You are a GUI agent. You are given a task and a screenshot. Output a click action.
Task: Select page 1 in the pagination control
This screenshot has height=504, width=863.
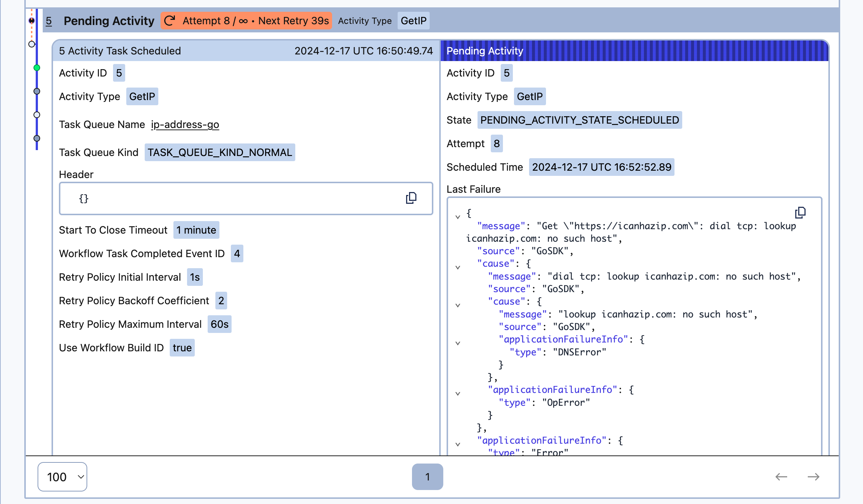point(427,477)
